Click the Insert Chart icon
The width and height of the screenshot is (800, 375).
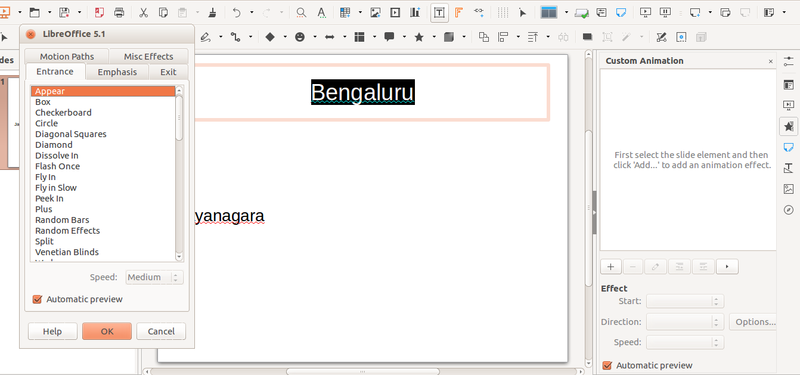[x=415, y=12]
